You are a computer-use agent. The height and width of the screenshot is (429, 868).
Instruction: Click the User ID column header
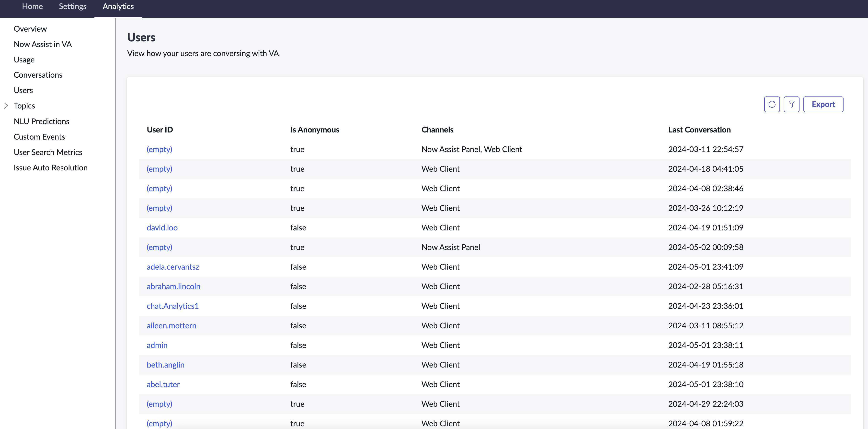[160, 130]
